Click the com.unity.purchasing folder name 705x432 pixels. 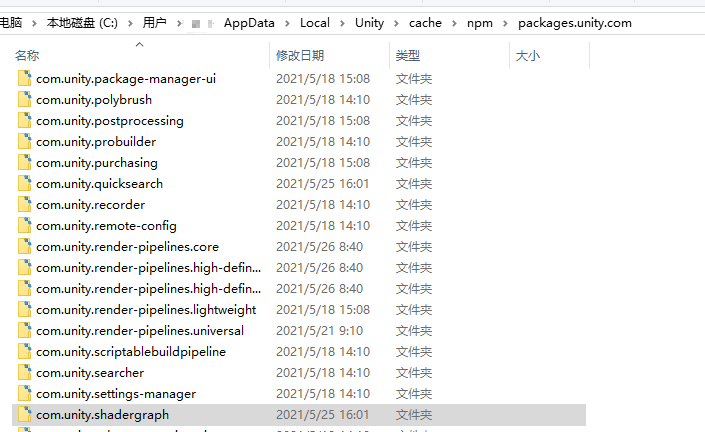pos(97,163)
